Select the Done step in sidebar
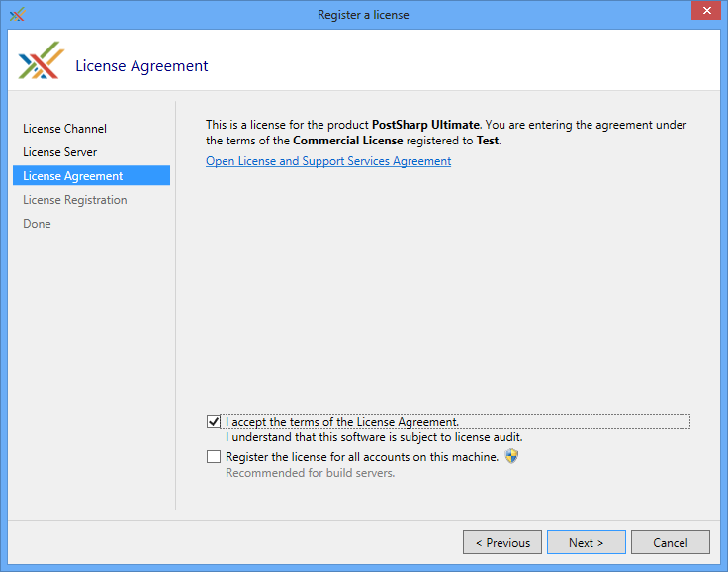This screenshot has width=728, height=572. pyautogui.click(x=37, y=224)
